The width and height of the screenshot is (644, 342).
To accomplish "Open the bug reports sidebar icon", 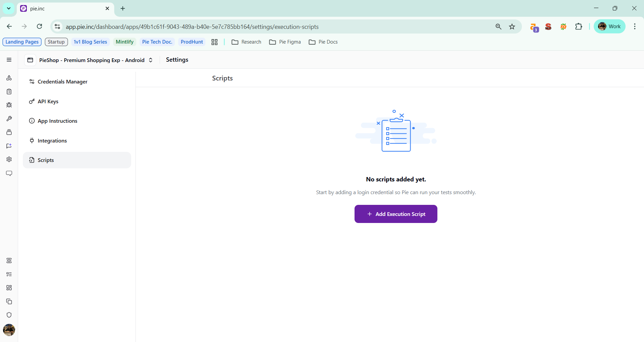I will [9, 105].
